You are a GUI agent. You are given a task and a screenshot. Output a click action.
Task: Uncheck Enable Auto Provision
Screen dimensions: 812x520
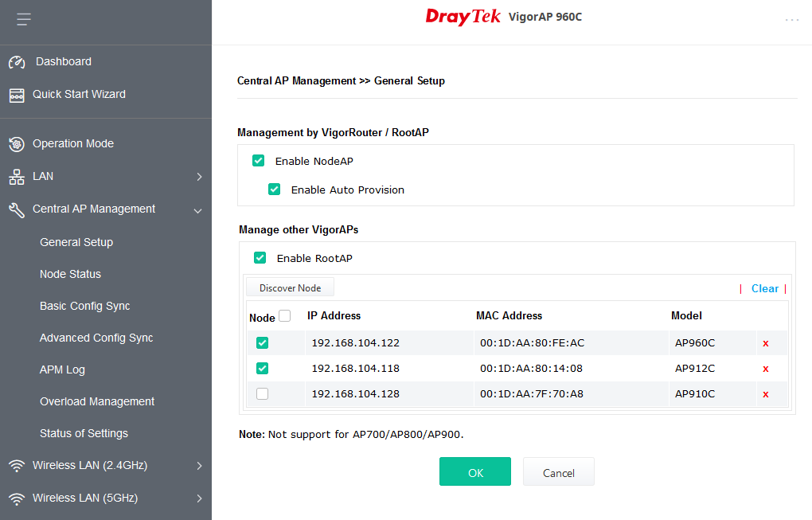point(275,189)
